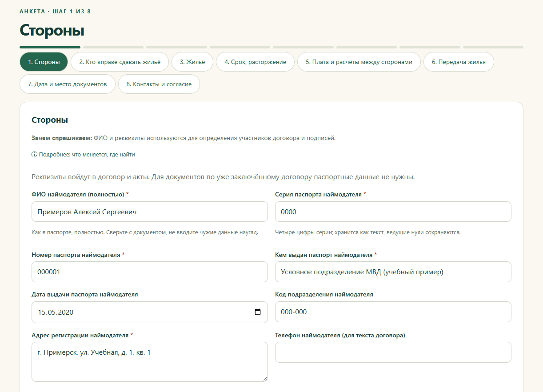
Task: Select the passport number field containing 000001
Action: click(150, 272)
